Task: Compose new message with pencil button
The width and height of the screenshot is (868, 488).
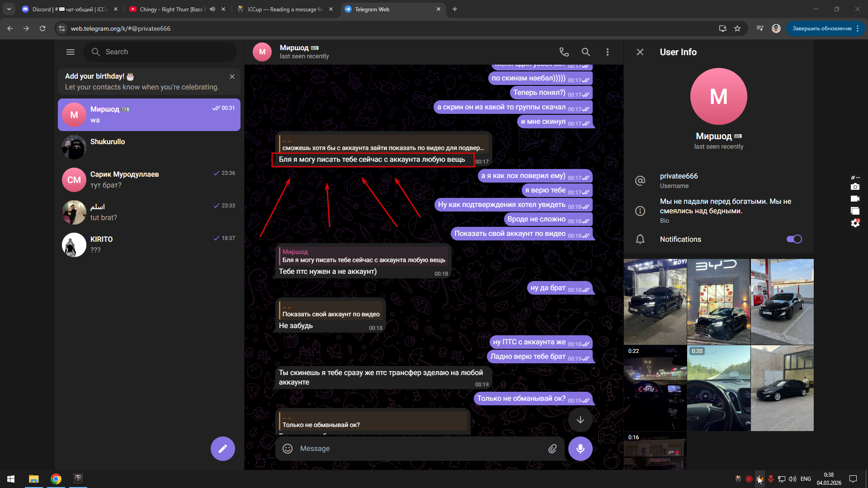Action: click(x=222, y=449)
